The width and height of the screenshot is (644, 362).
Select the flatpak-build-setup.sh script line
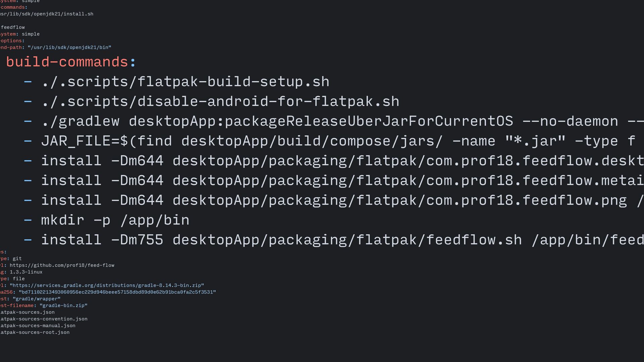click(185, 82)
